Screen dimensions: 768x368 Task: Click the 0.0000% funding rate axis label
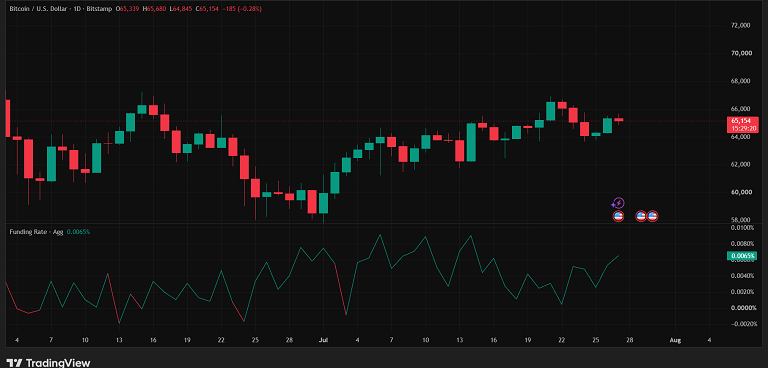pyautogui.click(x=743, y=308)
